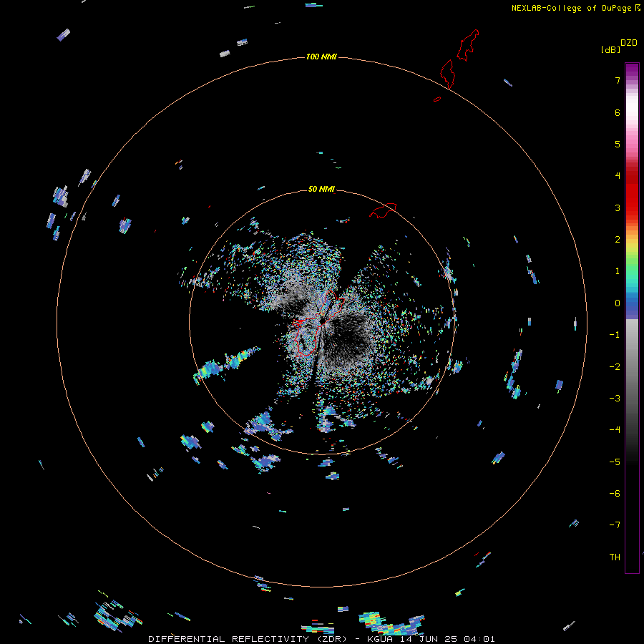Viewport: 644px width, 644px height.
Task: Click the -2 value on color scale
Action: [615, 367]
